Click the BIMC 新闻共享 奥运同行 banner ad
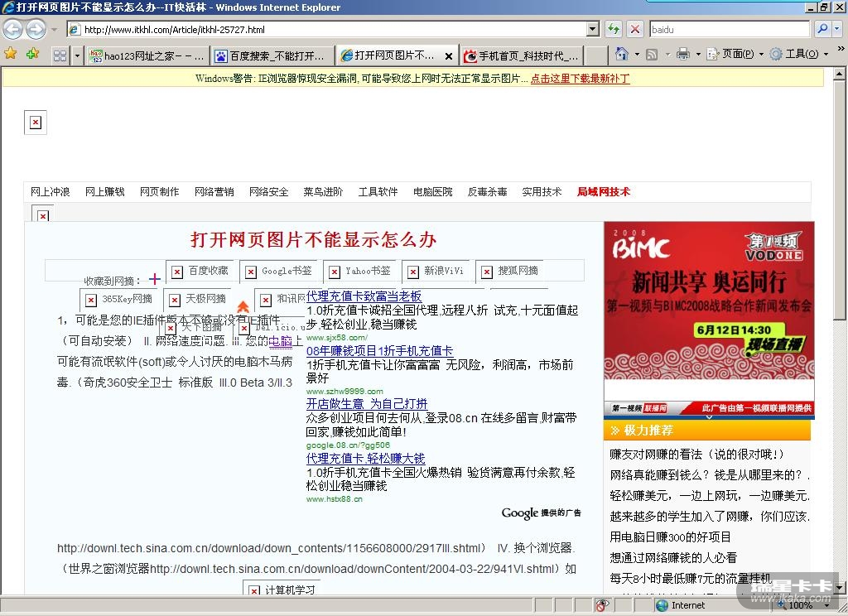This screenshot has height=616, width=848. pyautogui.click(x=709, y=319)
